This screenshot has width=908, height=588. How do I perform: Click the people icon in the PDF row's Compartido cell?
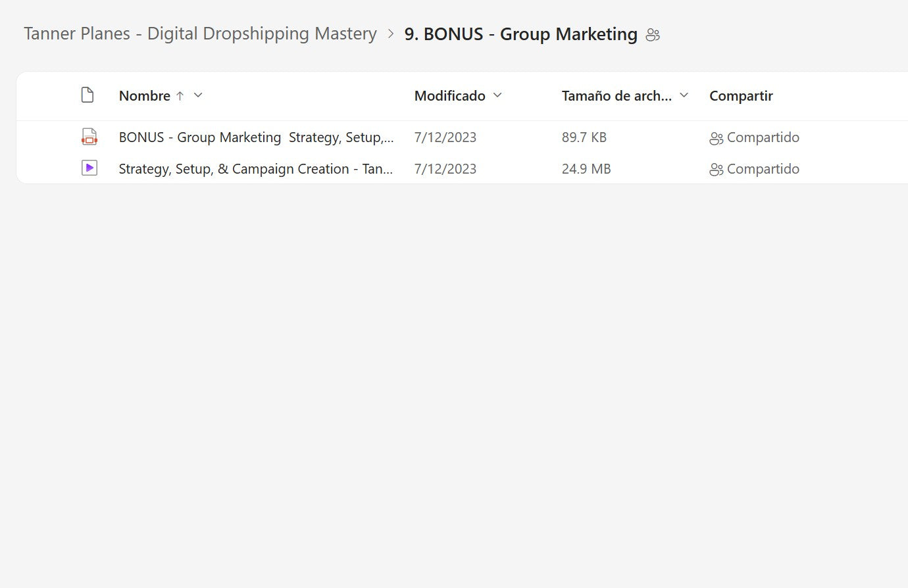pyautogui.click(x=716, y=138)
